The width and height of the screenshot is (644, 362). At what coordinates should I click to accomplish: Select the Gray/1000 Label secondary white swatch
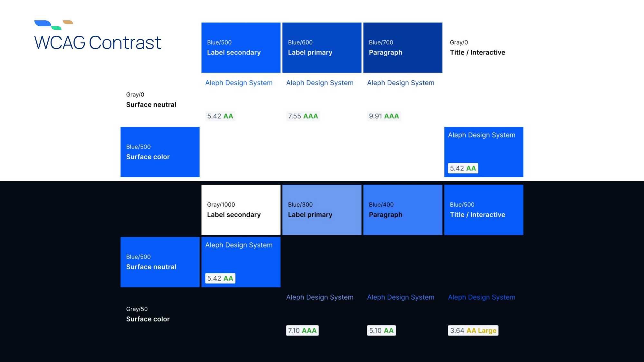(x=241, y=210)
